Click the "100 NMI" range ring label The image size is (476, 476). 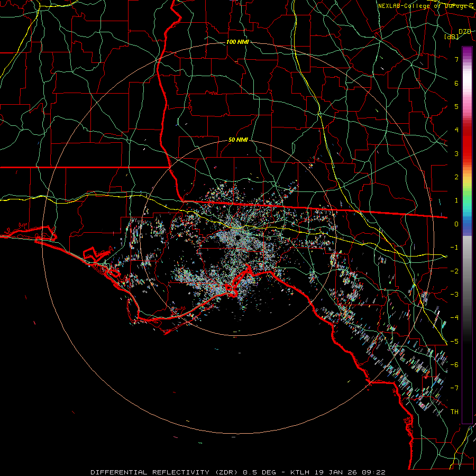point(237,42)
